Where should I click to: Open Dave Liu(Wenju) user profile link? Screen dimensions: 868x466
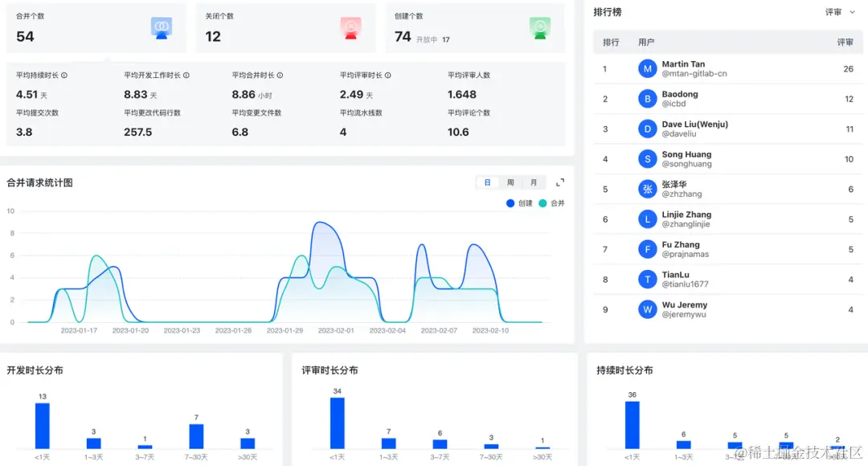tap(694, 124)
